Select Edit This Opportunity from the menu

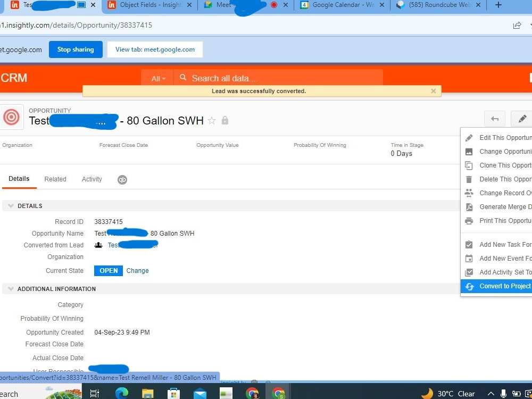coord(496,138)
